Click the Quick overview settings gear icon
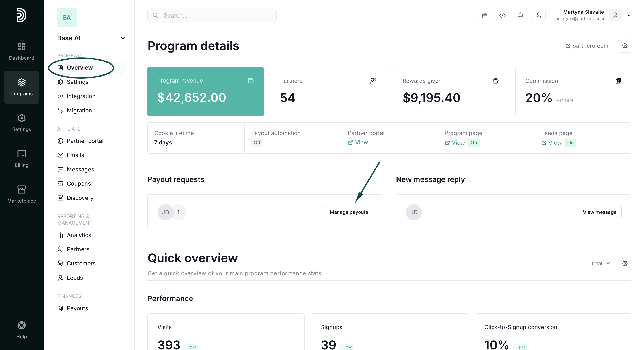Image resolution: width=644 pixels, height=350 pixels. tap(625, 263)
